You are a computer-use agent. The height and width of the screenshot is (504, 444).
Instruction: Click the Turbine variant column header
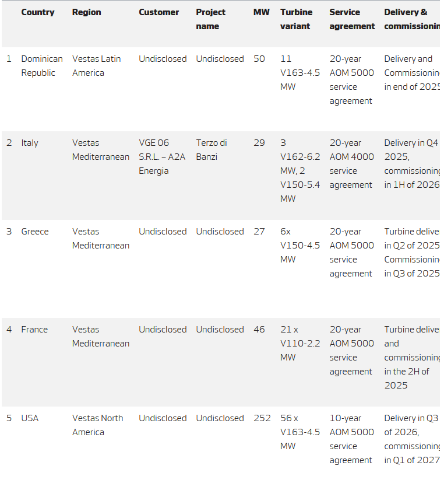pos(296,19)
